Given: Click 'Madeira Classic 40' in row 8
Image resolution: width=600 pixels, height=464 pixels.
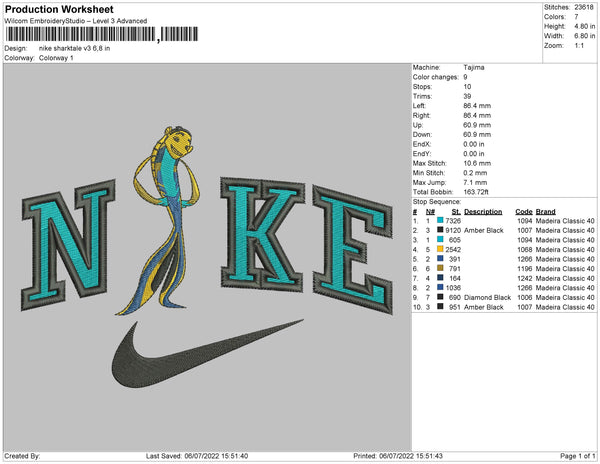Looking at the screenshot, I should (x=565, y=288).
